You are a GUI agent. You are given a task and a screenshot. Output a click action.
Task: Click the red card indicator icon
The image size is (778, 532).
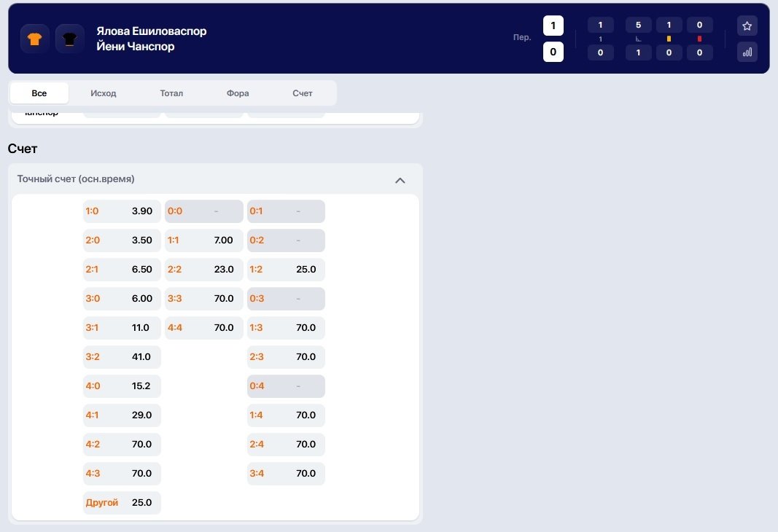tap(699, 39)
